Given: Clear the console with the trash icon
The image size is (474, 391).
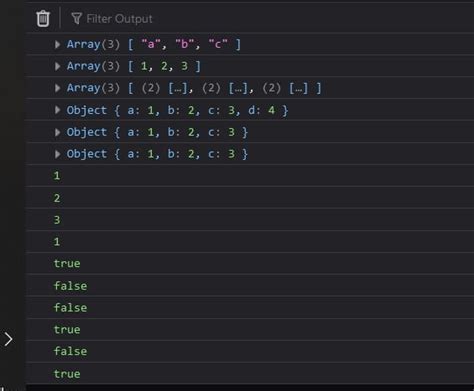Looking at the screenshot, I should 43,18.
